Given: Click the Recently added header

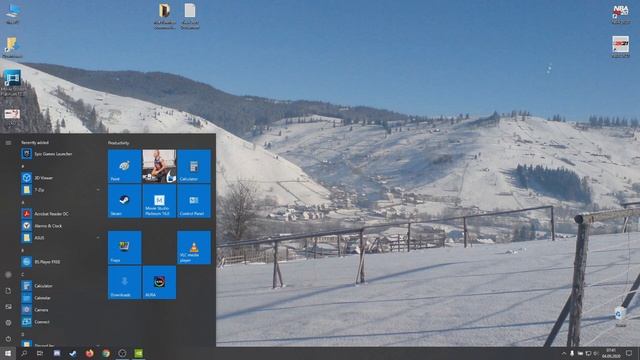Looking at the screenshot, I should [x=35, y=142].
